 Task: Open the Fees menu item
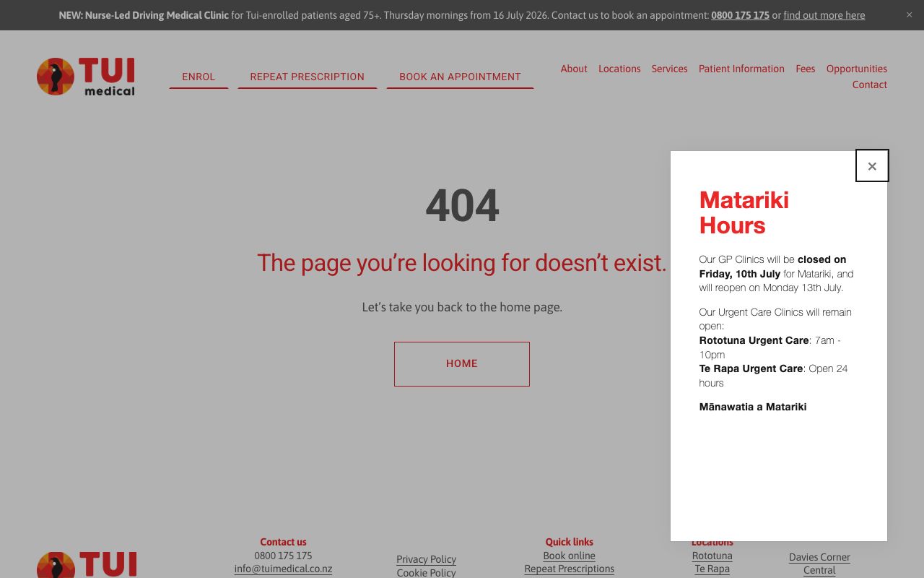tap(806, 69)
